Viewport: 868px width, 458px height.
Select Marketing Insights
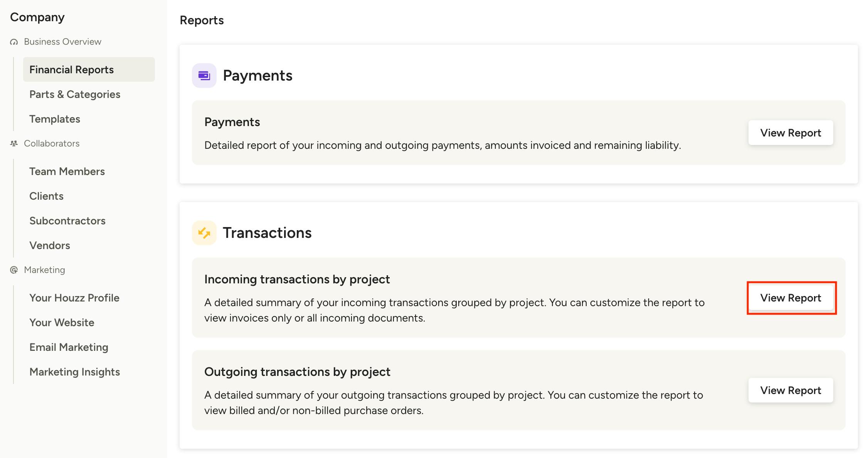pyautogui.click(x=75, y=372)
